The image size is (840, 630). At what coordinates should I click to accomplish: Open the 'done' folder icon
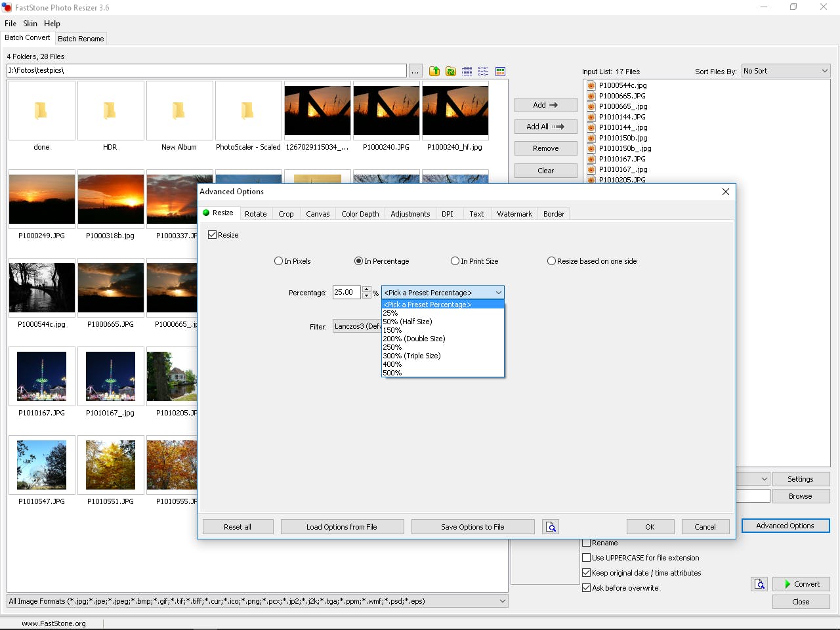pos(41,110)
